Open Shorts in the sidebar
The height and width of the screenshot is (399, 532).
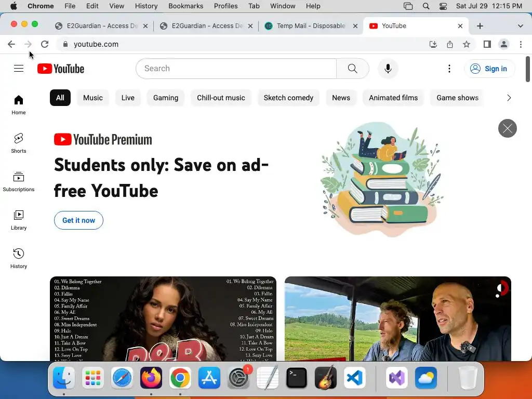coord(19,143)
